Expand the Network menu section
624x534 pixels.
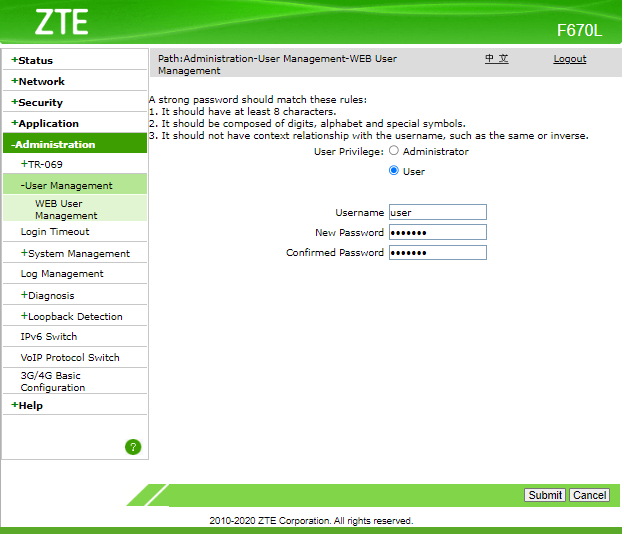coord(40,82)
